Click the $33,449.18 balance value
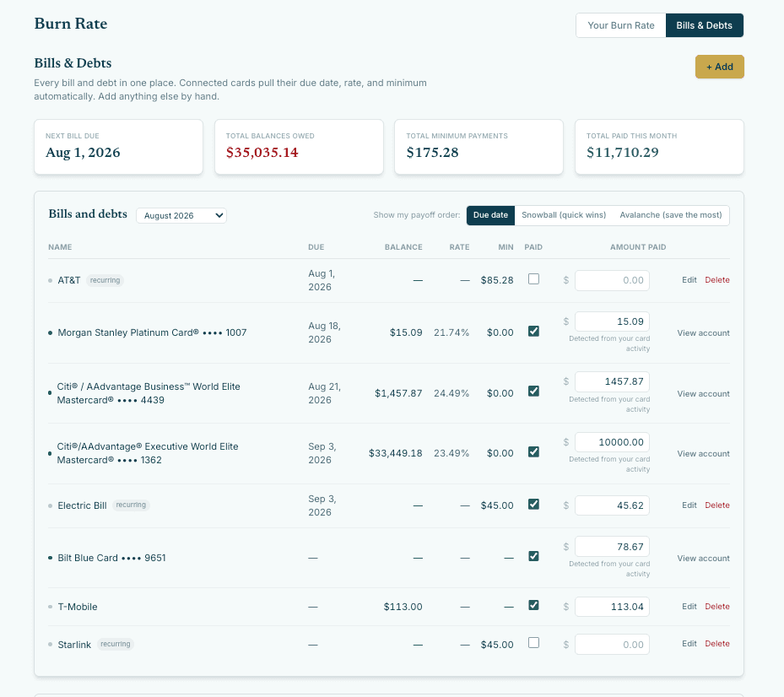The image size is (784, 697). point(396,453)
